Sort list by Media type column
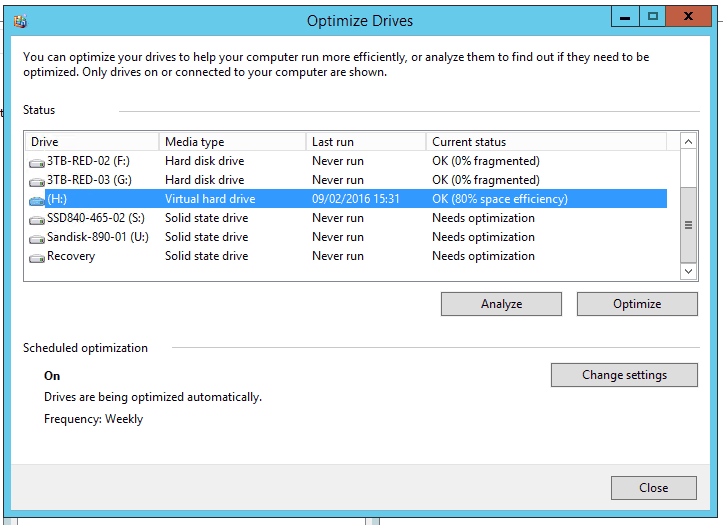723x525 pixels. [x=232, y=142]
